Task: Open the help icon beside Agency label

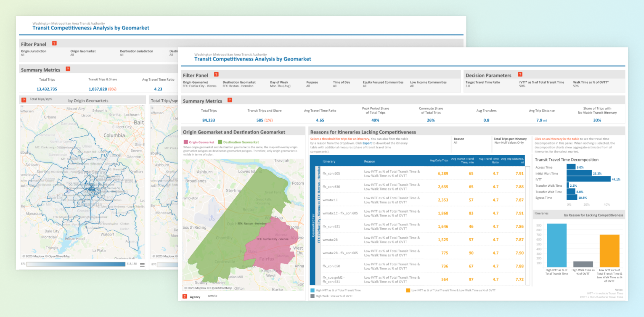Action: [x=185, y=296]
